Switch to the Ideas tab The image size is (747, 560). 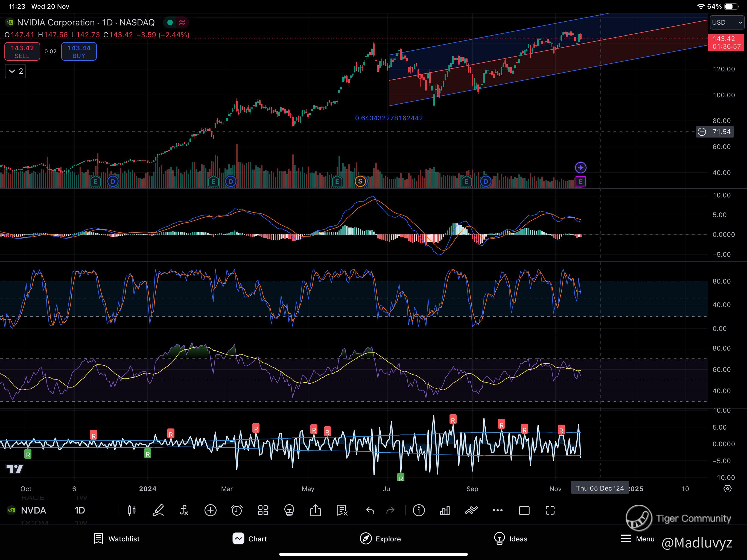(510, 539)
